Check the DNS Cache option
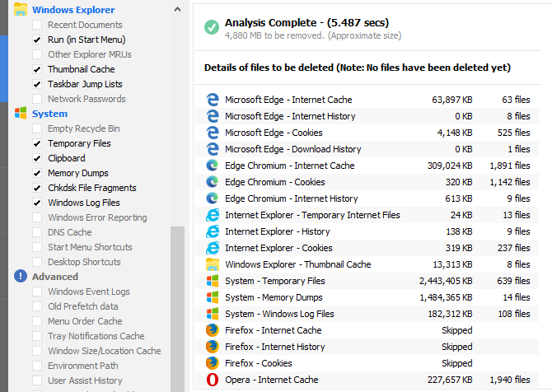Viewport: 552px width, 392px height. click(37, 232)
